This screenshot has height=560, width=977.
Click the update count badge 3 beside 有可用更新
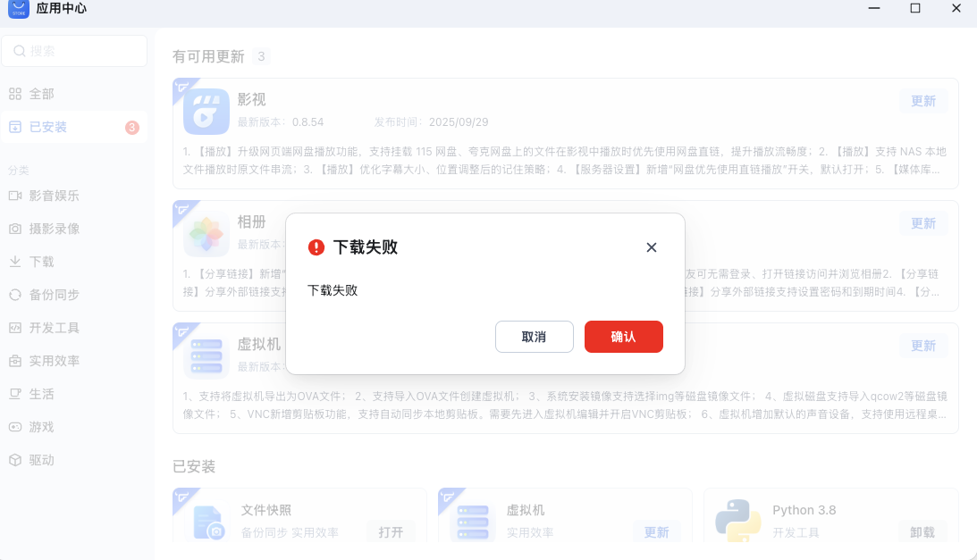tap(261, 56)
